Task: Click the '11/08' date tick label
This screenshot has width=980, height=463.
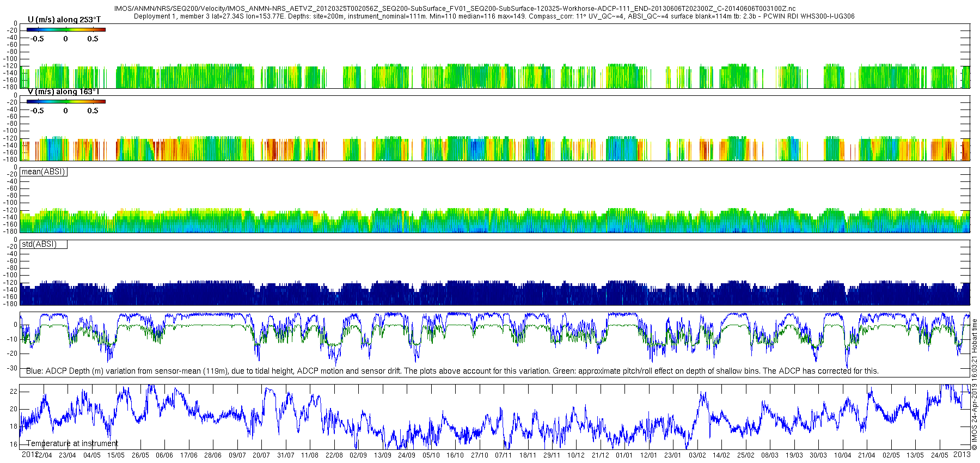Action: [x=310, y=455]
